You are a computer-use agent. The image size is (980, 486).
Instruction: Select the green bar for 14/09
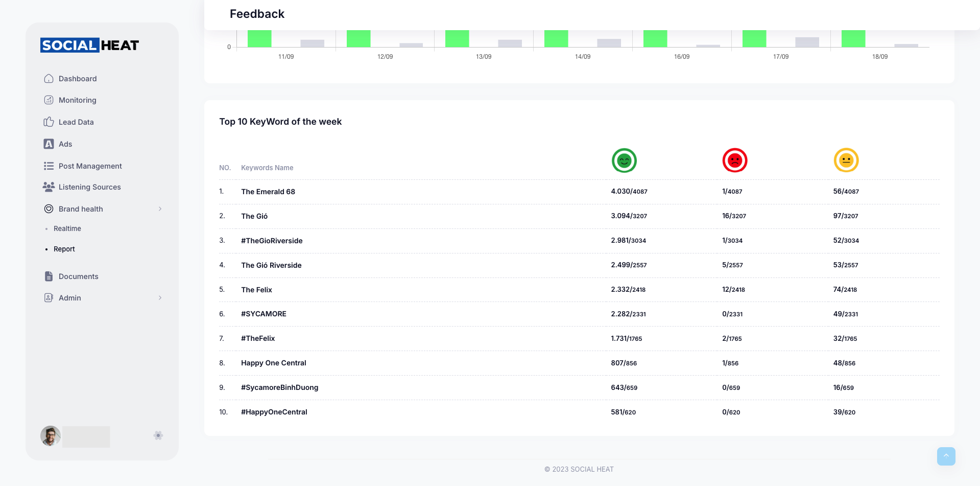(556, 39)
